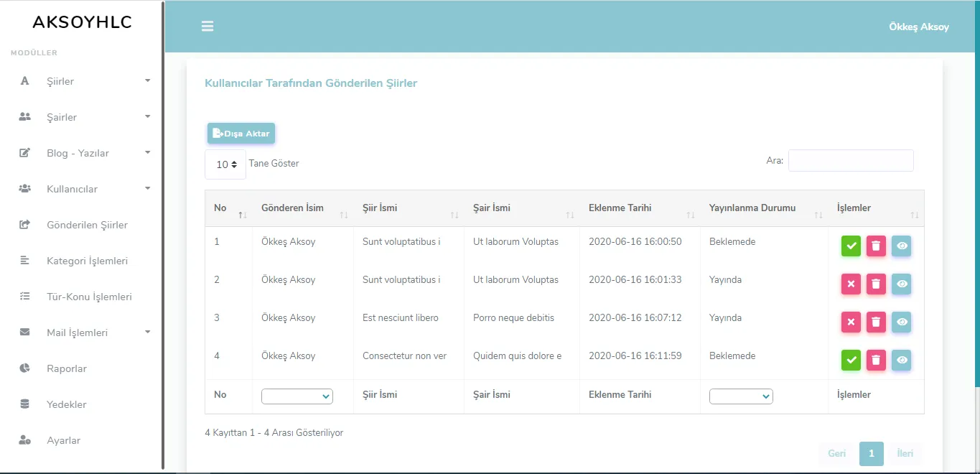Click the Yedekler database icon
The height and width of the screenshot is (474, 980).
pyautogui.click(x=24, y=404)
